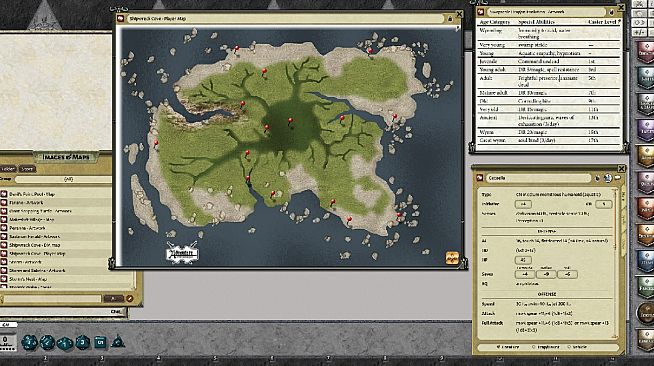The image size is (654, 366).
Task: Click link icon beside 'Shipwreck Cove - Player Map'
Action: pyautogui.click(x=4, y=253)
